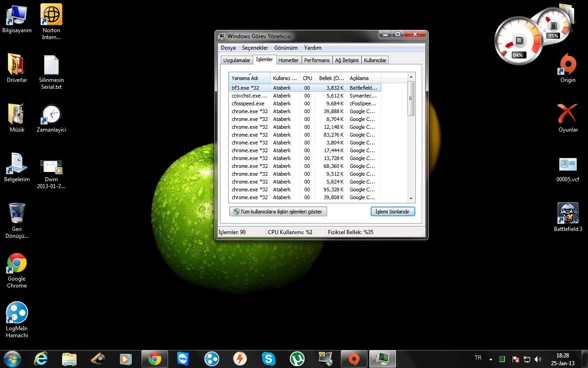Select chrome.exe row using 95,328 K
This screenshot has height=368, width=588.
(305, 190)
